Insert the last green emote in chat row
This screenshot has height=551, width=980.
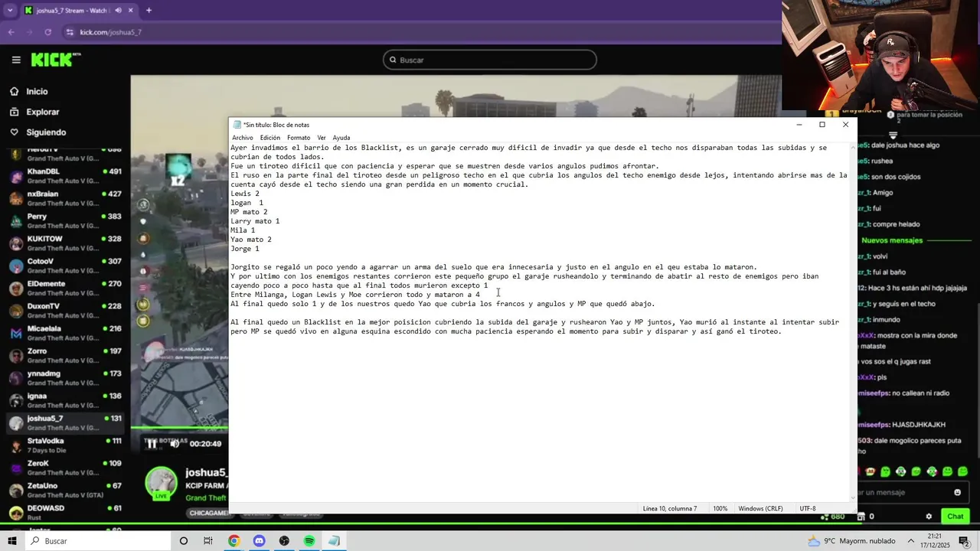coord(962,471)
